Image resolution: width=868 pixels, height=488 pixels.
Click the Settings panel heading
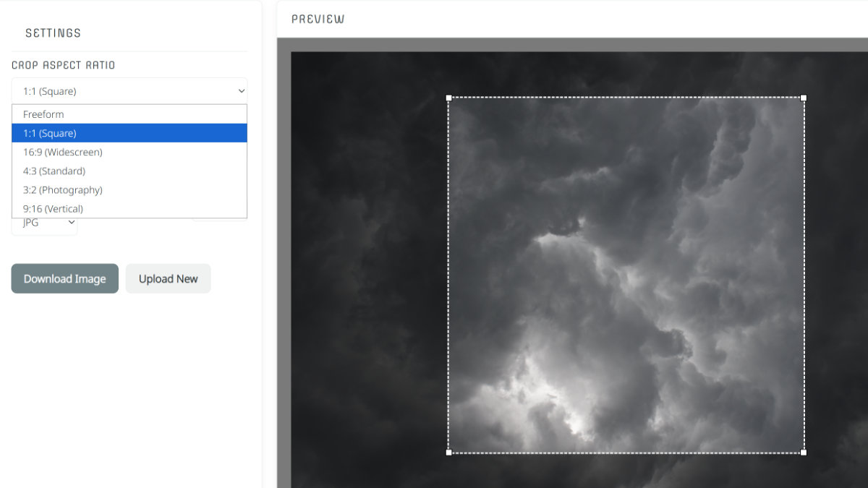pos(53,33)
